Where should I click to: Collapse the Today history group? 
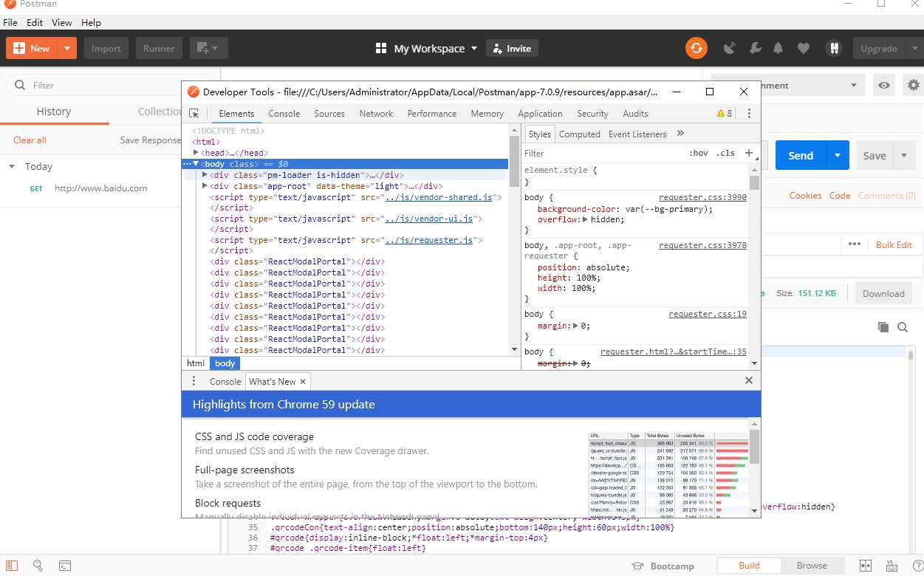12,167
